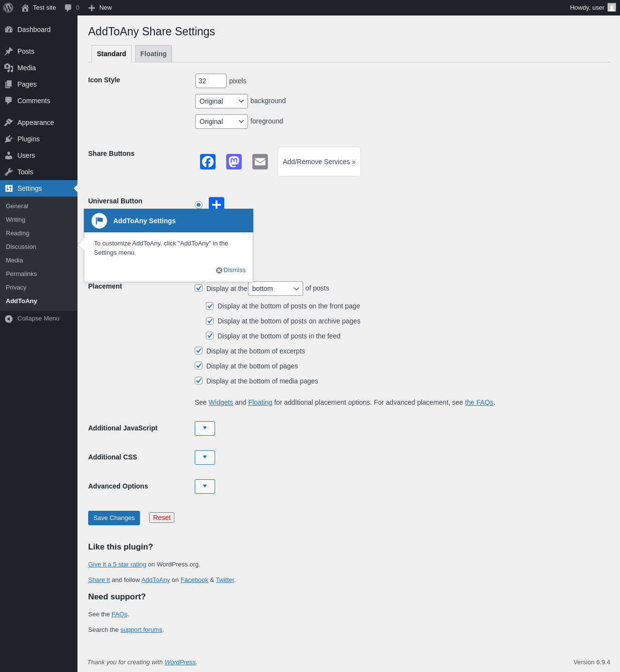Click the Comments speech bubble sidebar icon

click(x=9, y=101)
